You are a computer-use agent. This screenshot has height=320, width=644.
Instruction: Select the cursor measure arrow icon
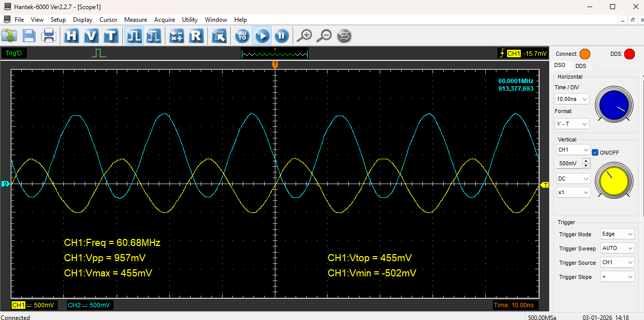(x=219, y=36)
